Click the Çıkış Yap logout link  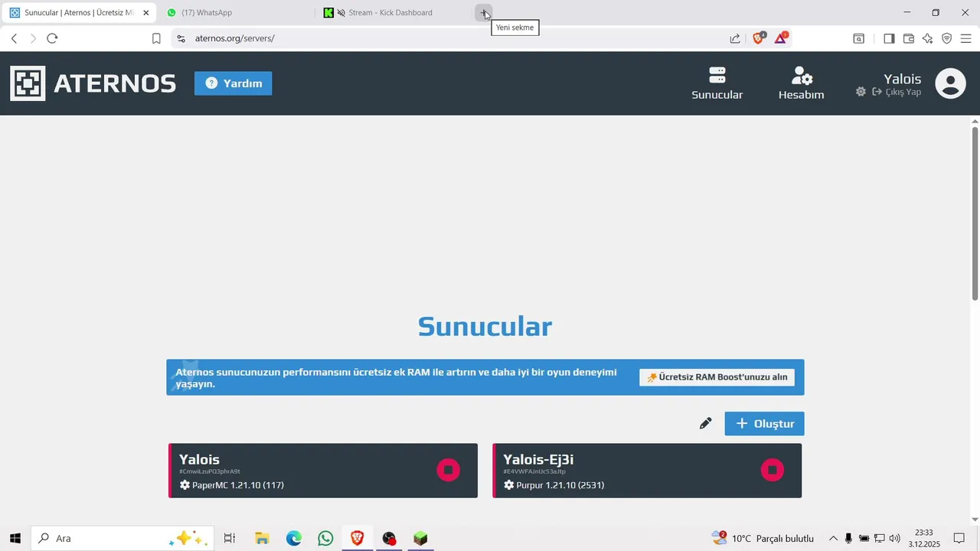pyautogui.click(x=897, y=92)
